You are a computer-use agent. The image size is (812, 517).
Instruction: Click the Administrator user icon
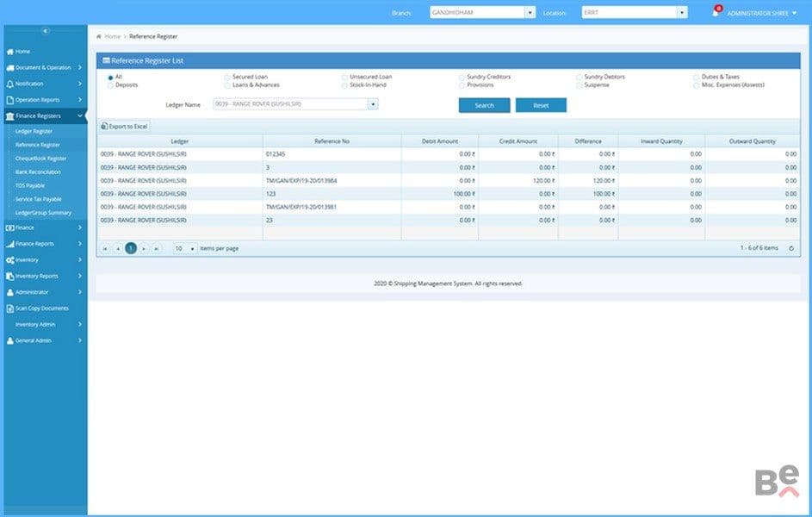click(9, 292)
